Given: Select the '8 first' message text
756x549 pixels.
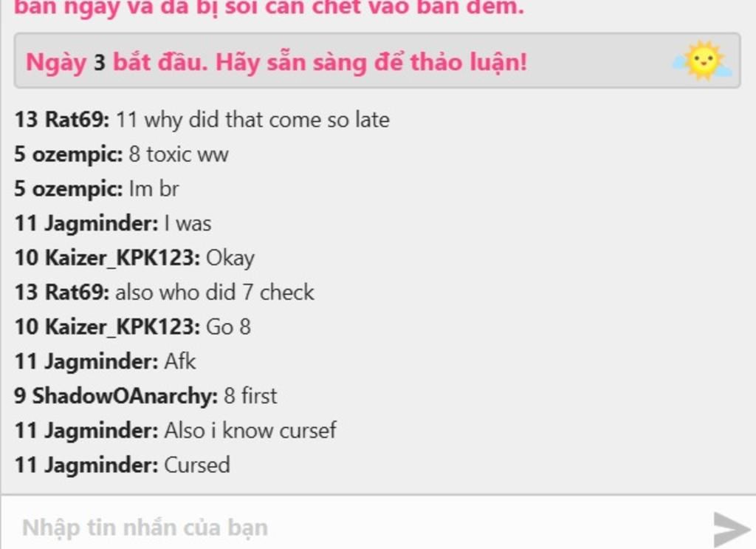Looking at the screenshot, I should [x=250, y=395].
